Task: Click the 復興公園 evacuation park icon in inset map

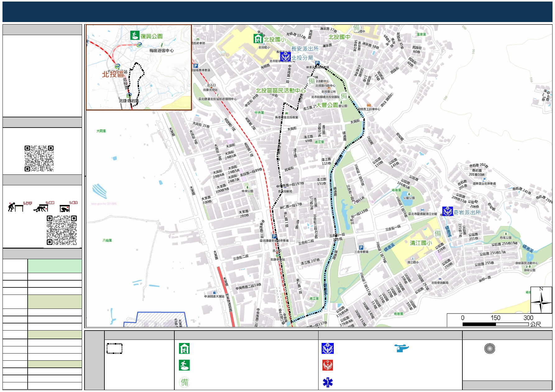Action: pyautogui.click(x=135, y=35)
